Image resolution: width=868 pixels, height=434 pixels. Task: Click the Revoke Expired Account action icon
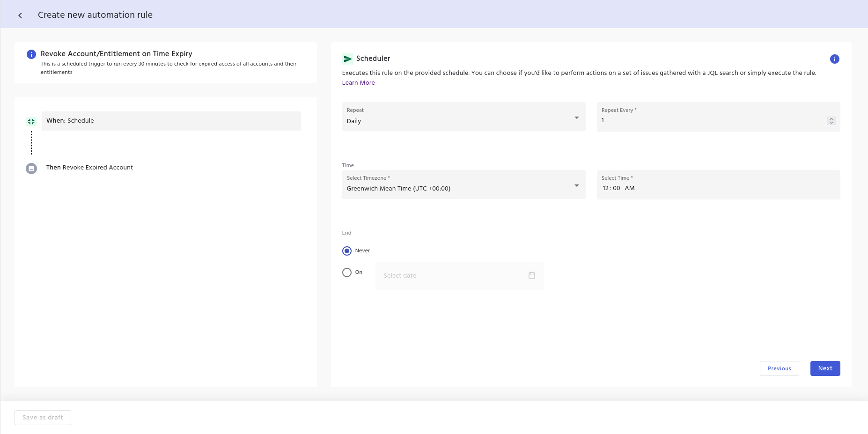coord(31,169)
